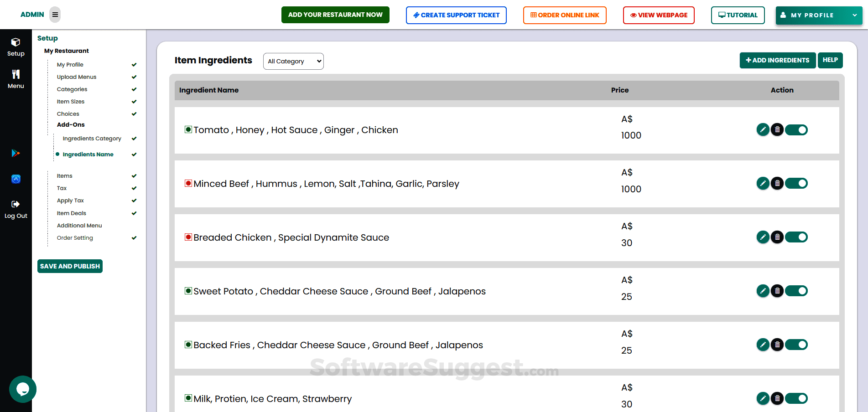This screenshot has height=412, width=868.
Task: Expand the My Profile dropdown menu
Action: (819, 15)
